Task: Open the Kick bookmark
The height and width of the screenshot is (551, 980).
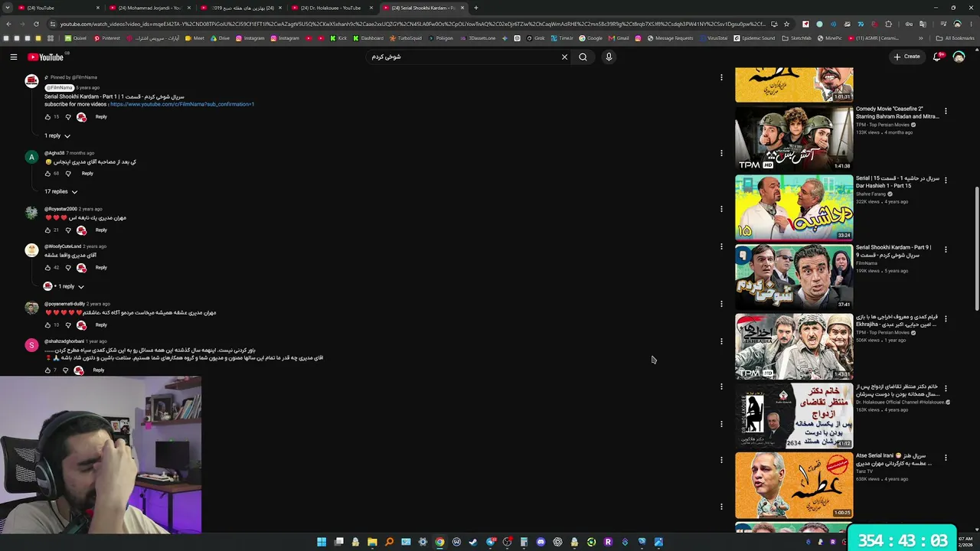Action: 338,38
